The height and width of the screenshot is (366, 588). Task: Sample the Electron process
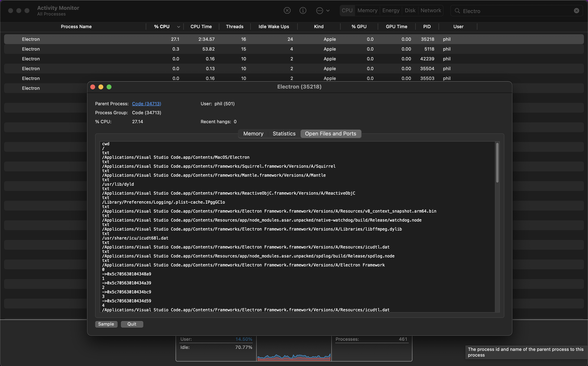pyautogui.click(x=106, y=324)
